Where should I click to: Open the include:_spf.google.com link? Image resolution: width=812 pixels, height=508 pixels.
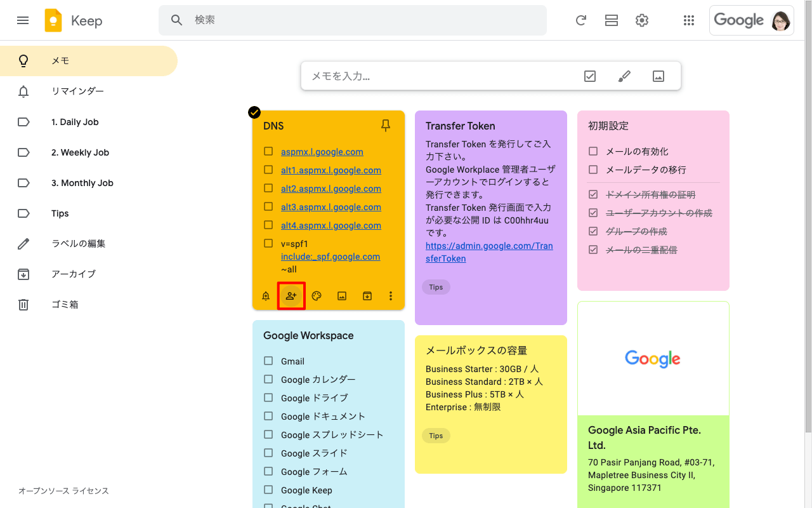pos(331,257)
